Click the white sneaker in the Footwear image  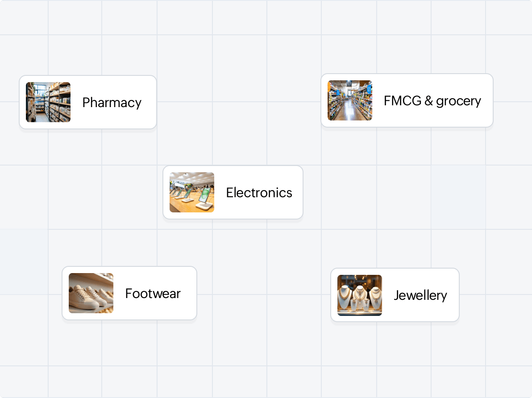click(83, 297)
